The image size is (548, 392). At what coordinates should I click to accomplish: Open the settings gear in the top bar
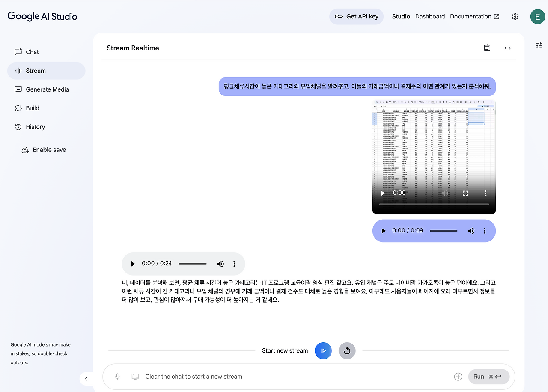(x=515, y=17)
